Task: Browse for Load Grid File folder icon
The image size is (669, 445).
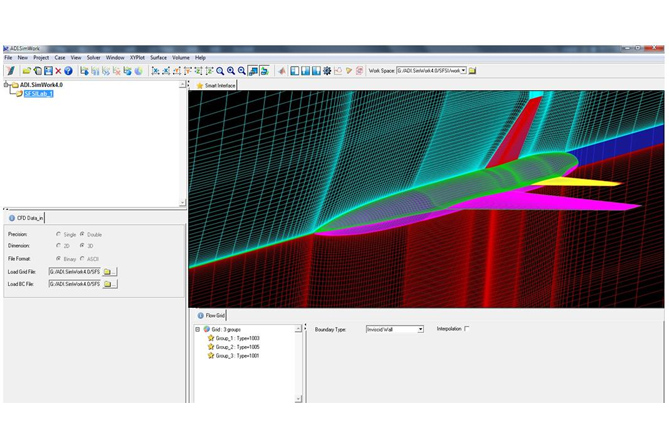Action: (x=109, y=271)
